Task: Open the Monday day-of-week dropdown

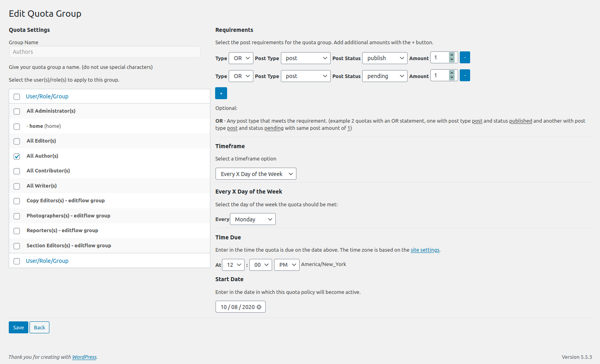Action: tap(253, 219)
